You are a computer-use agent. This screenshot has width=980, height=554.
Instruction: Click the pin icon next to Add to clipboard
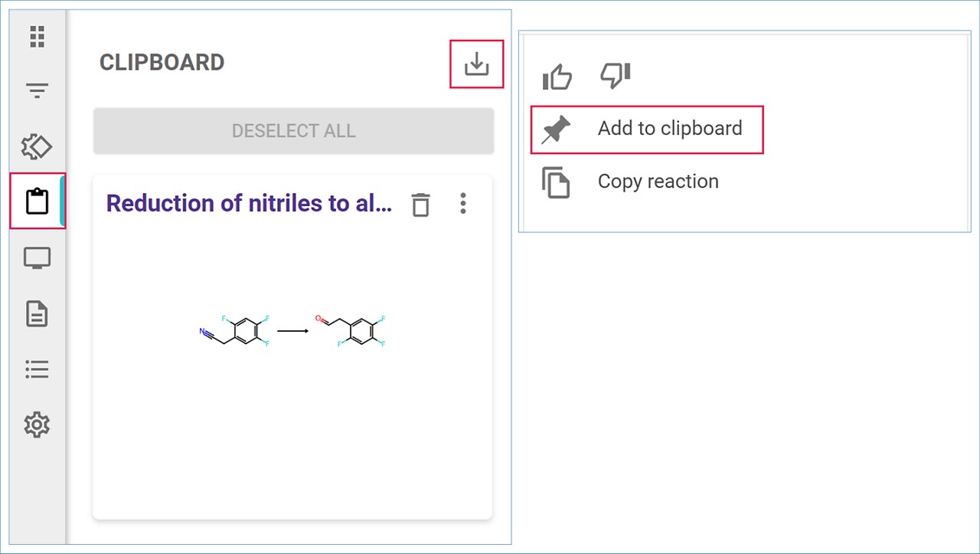coord(556,130)
